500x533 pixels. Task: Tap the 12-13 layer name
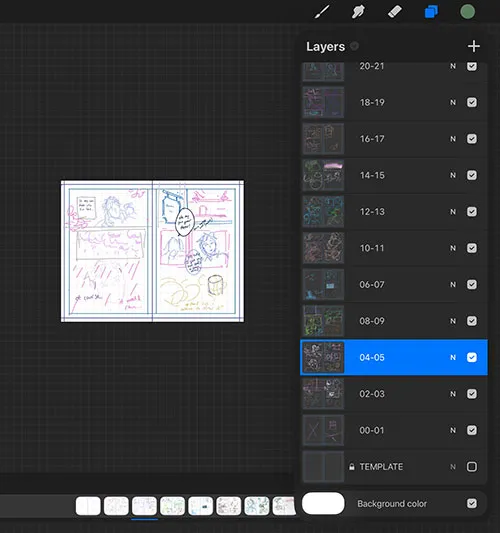click(372, 211)
